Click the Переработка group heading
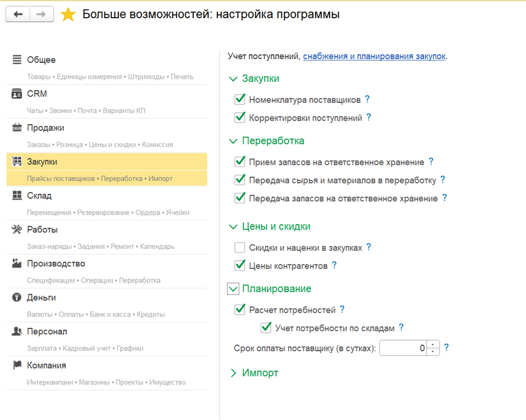The image size is (526, 420). [273, 141]
